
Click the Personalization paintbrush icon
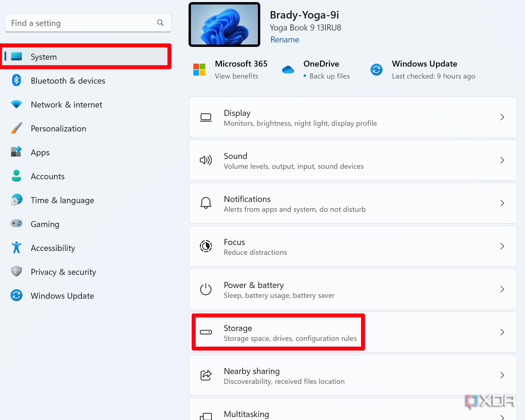[x=16, y=128]
